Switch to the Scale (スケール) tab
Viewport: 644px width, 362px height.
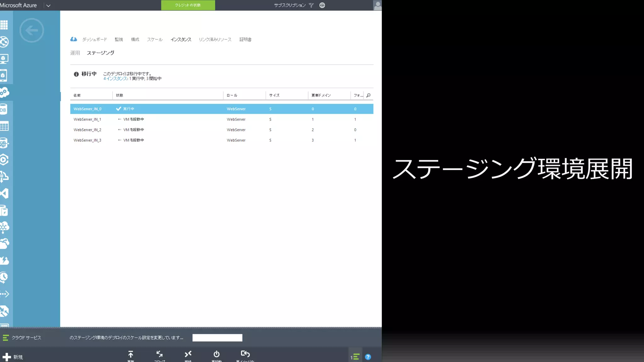tap(155, 40)
